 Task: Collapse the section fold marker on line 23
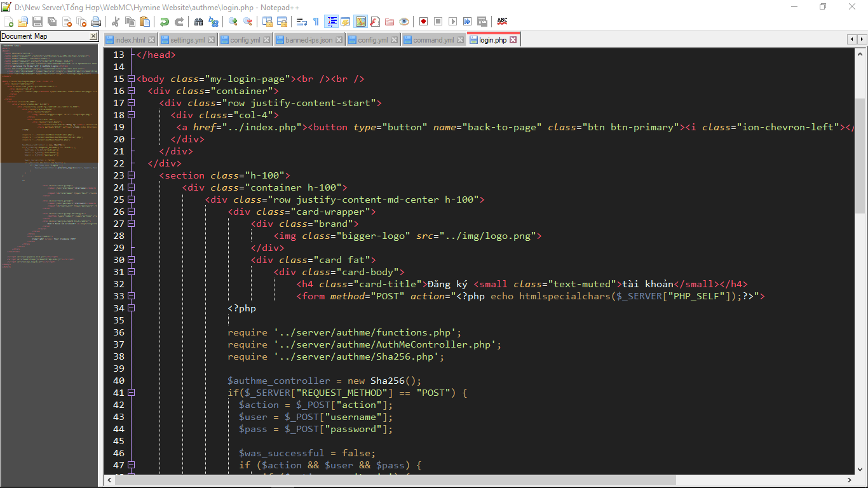pos(132,175)
